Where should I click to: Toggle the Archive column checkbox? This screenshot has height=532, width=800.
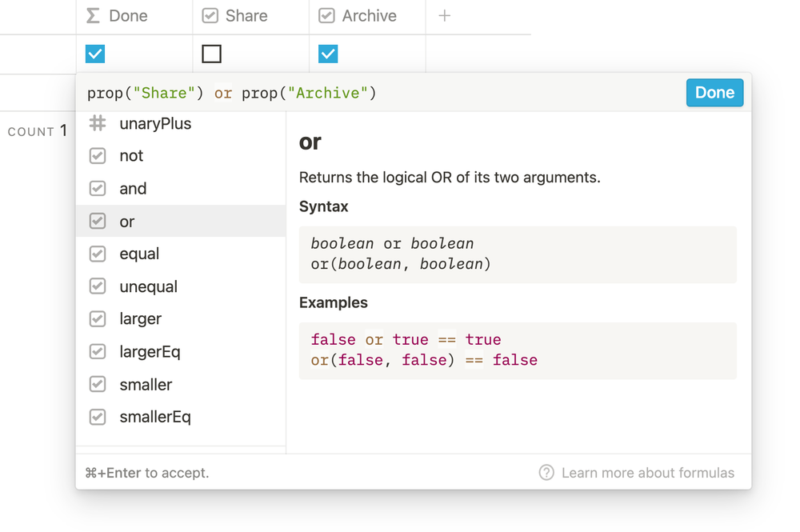click(327, 54)
